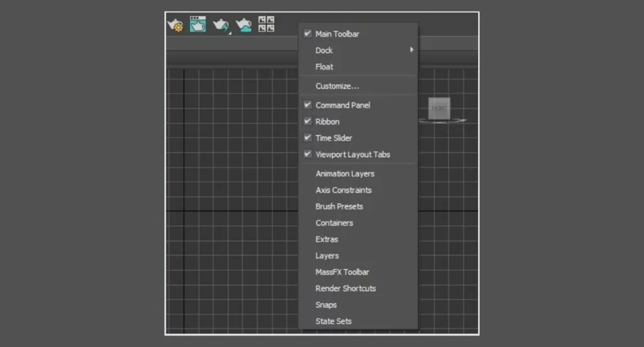
Task: Uncheck Main Toolbar menu entry
Action: [358, 34]
